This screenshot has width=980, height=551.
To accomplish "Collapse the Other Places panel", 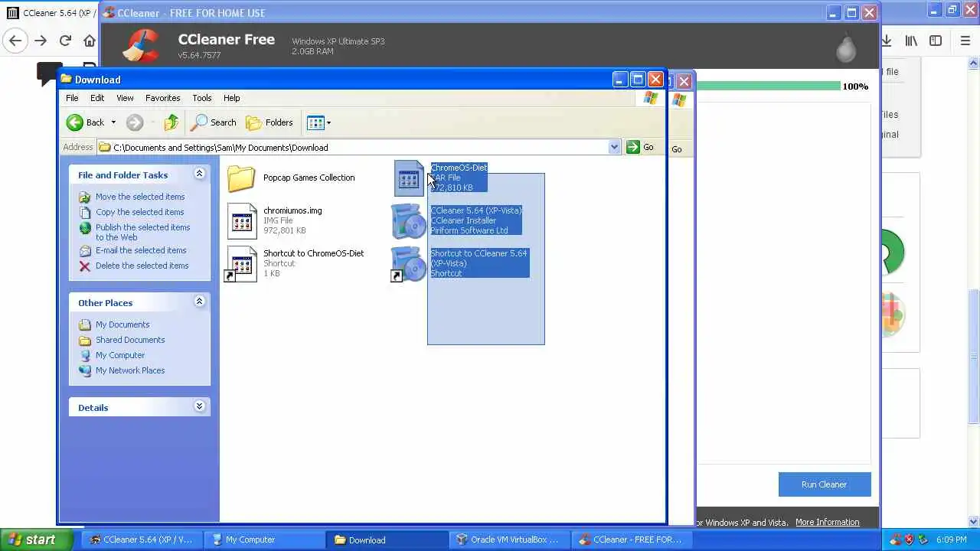I will [x=199, y=302].
